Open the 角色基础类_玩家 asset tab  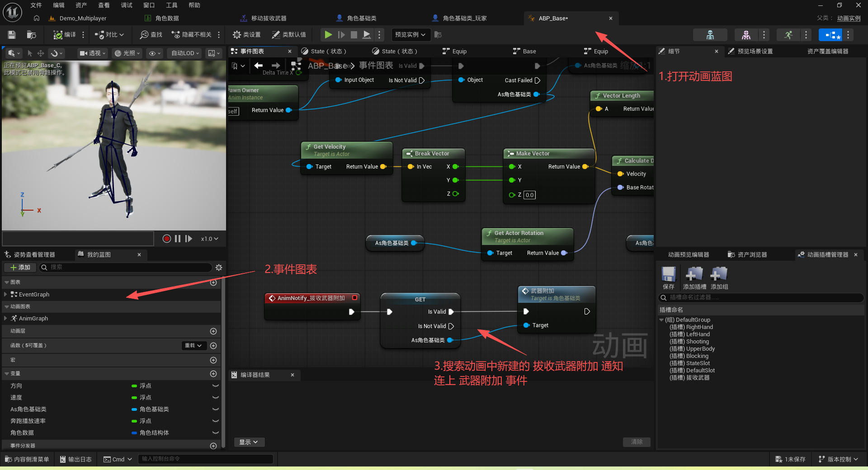click(465, 19)
